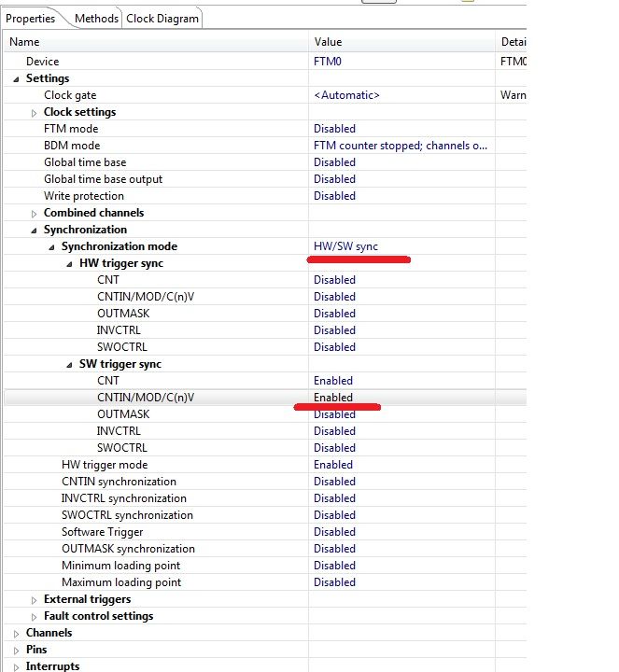
Task: Click the HW trigger mode Enabled value
Action: (x=333, y=465)
